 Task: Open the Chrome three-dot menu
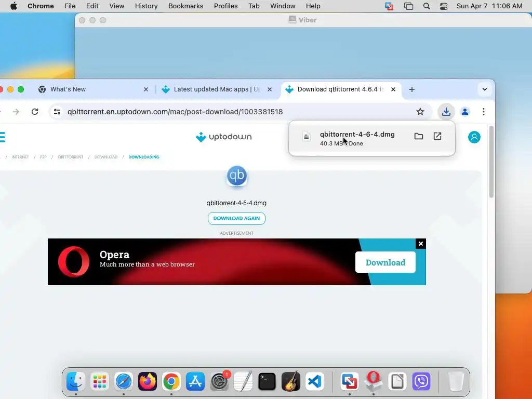(484, 112)
